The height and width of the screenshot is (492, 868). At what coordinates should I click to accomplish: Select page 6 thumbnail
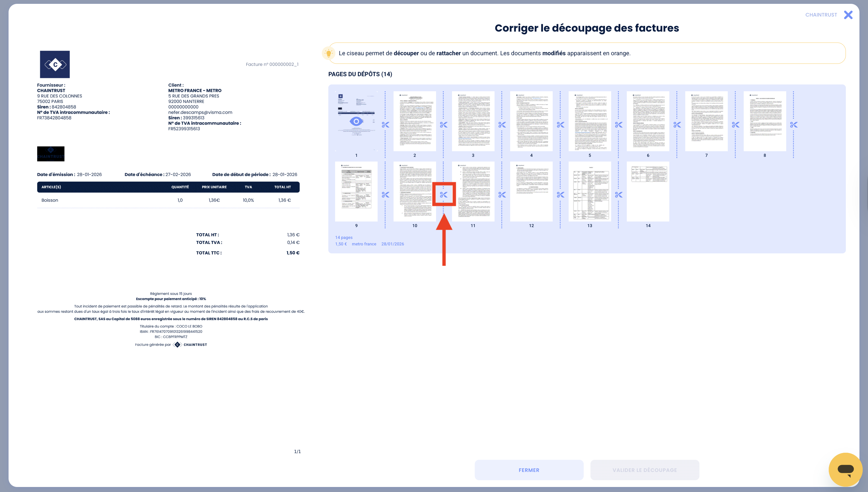pyautogui.click(x=648, y=121)
